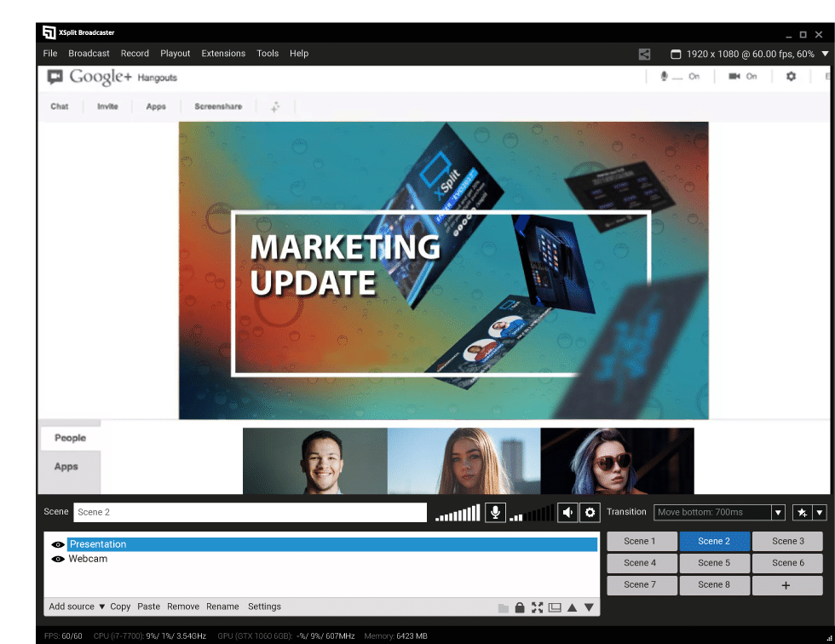Adjust the speaker volume level bars
The width and height of the screenshot is (835, 644).
(532, 513)
